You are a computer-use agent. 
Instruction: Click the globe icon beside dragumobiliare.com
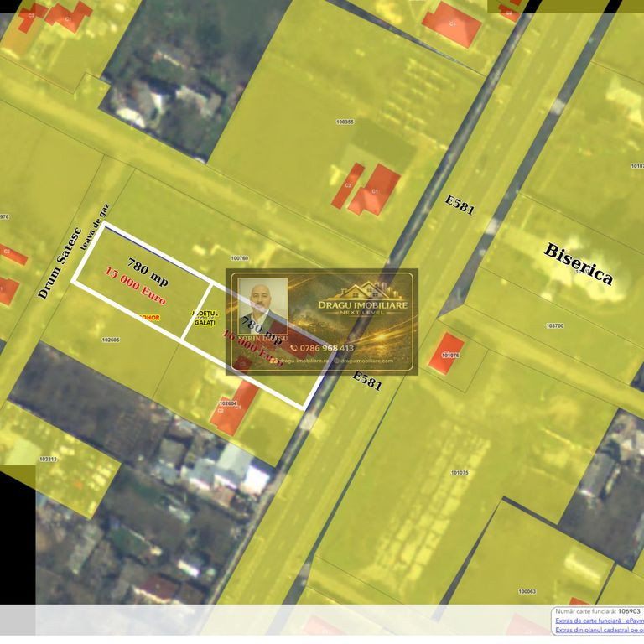(x=336, y=360)
